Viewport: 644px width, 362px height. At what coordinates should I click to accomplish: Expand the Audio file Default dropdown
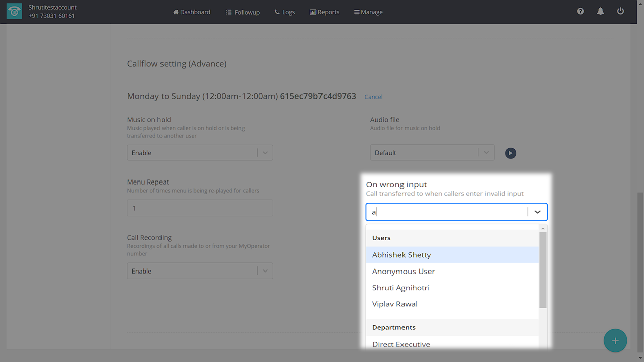point(486,153)
